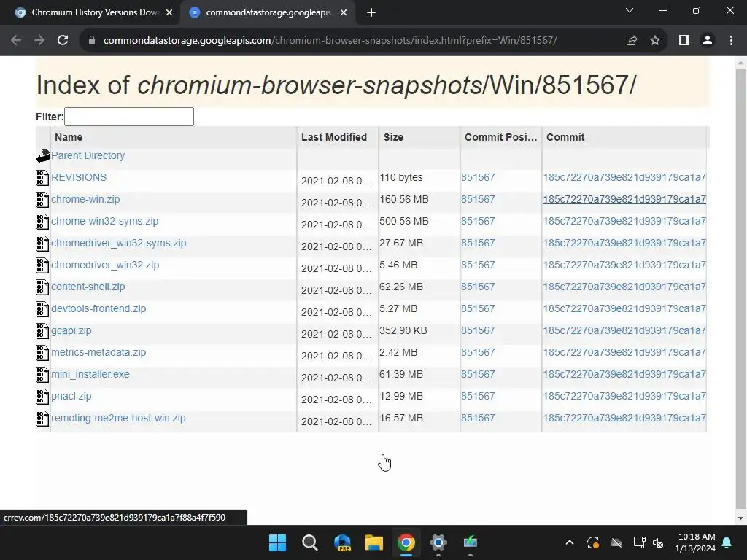Click the site lock icon in address bar
The height and width of the screenshot is (560, 747).
pyautogui.click(x=92, y=41)
